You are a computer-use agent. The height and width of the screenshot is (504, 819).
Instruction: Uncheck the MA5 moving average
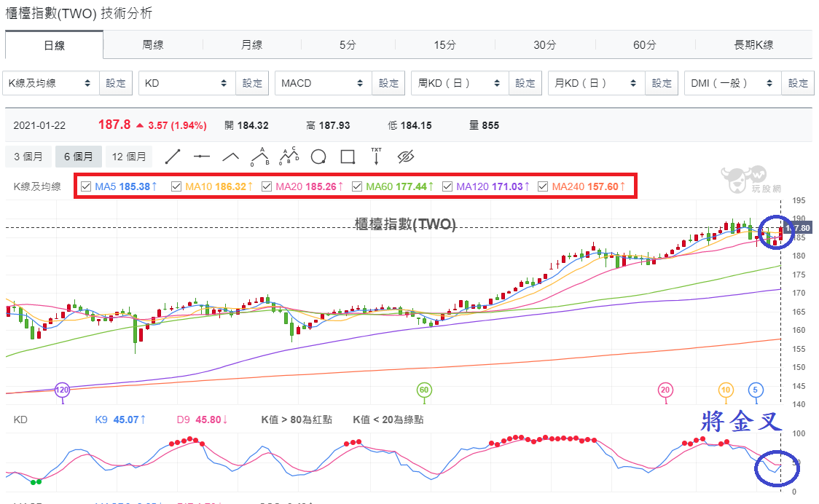pyautogui.click(x=86, y=186)
